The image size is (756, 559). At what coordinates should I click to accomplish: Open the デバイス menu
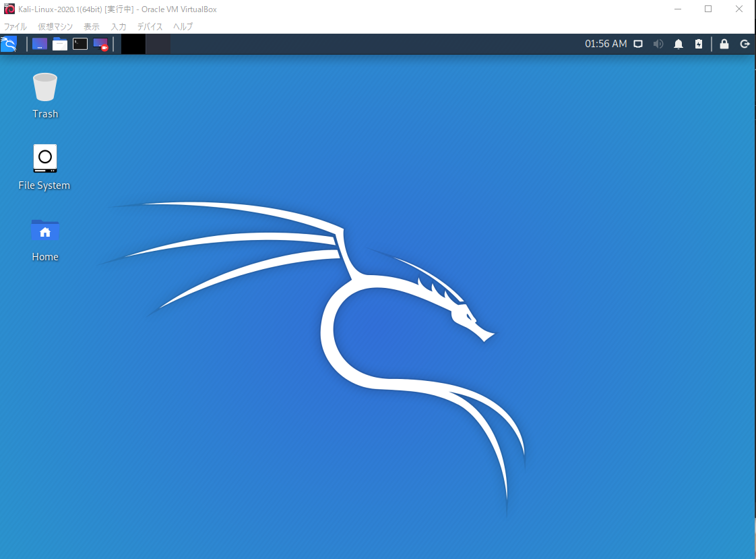(x=150, y=26)
